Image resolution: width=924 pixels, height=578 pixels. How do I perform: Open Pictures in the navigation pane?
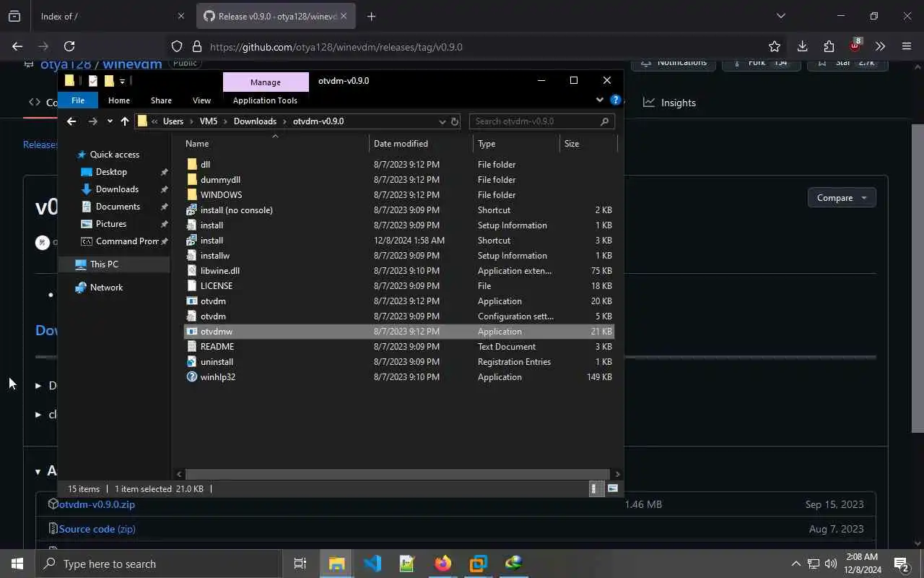[111, 224]
